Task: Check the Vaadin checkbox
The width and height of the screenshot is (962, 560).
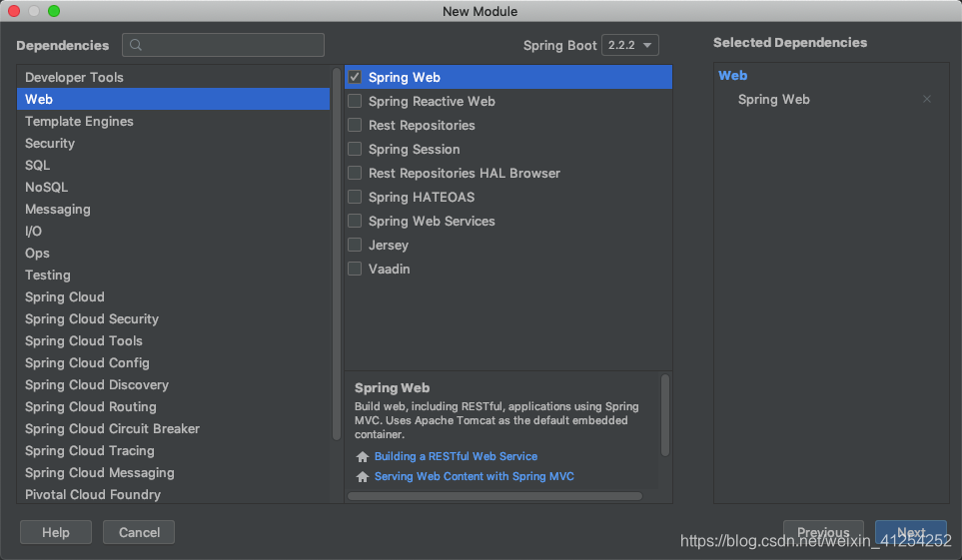Action: (355, 269)
